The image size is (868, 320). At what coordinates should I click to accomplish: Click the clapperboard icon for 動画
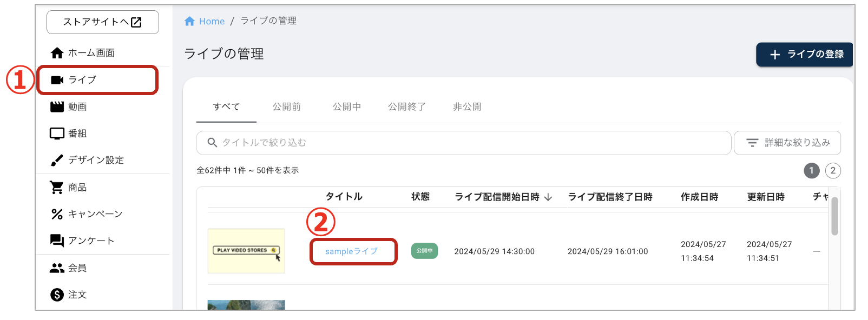coord(57,107)
